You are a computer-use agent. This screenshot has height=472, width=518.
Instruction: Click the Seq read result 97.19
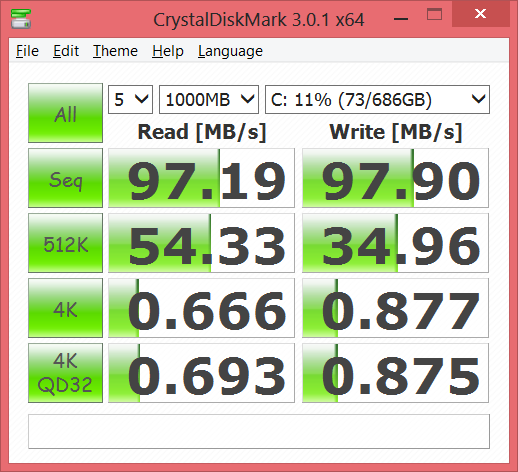pos(201,178)
